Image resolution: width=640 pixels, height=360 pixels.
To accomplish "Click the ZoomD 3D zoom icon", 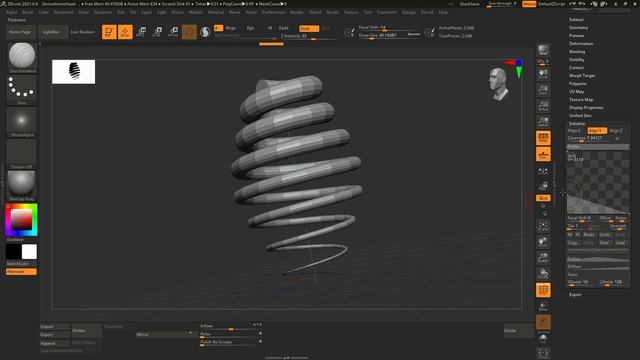I will (543, 258).
